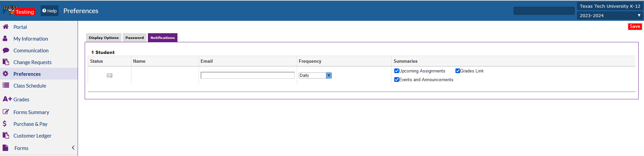This screenshot has width=644, height=156.
Task: Collapse the sidebar using Forms chevron
Action: [73, 148]
